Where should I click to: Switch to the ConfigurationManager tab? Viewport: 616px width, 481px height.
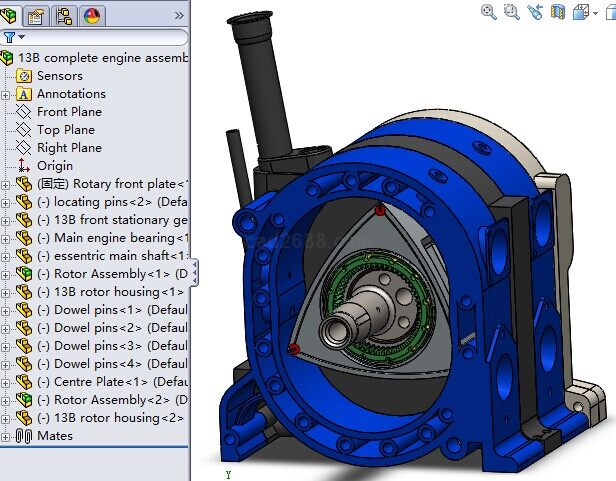[64, 15]
